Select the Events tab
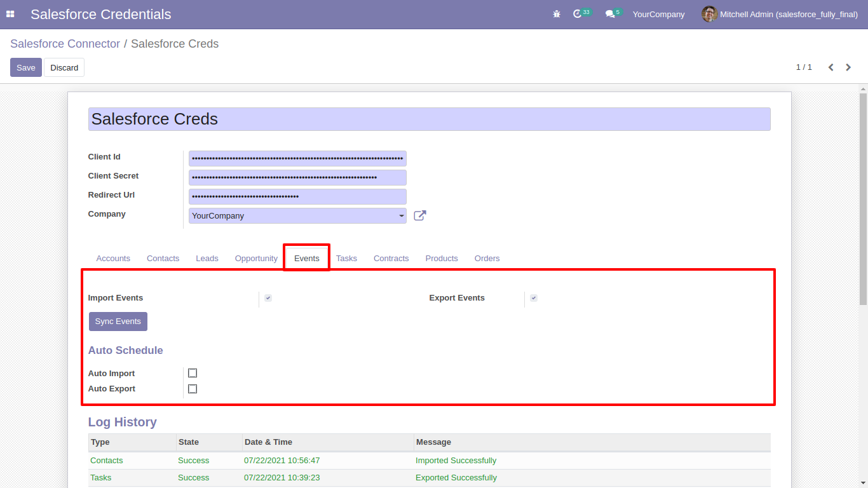The height and width of the screenshot is (488, 868). pos(307,259)
